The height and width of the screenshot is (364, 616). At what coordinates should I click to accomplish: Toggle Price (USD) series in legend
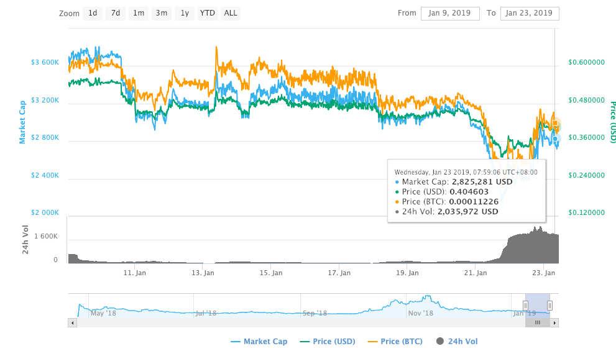coord(327,342)
